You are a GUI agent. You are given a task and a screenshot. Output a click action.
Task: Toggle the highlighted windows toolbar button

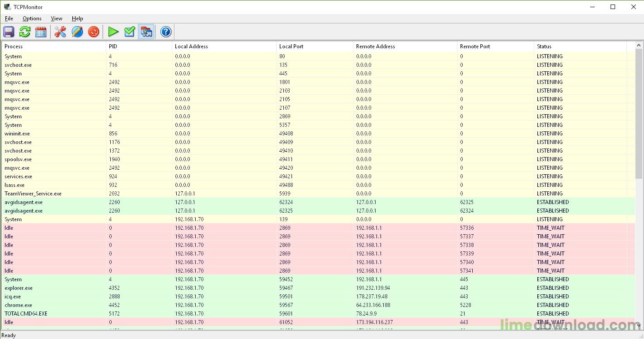(x=146, y=32)
